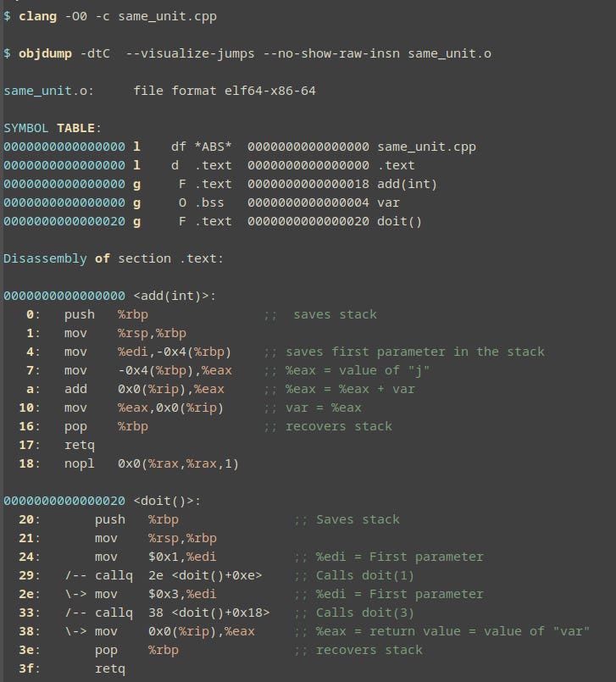
Task: Click jump arrow '\->' at offset 2e
Action: (75, 594)
